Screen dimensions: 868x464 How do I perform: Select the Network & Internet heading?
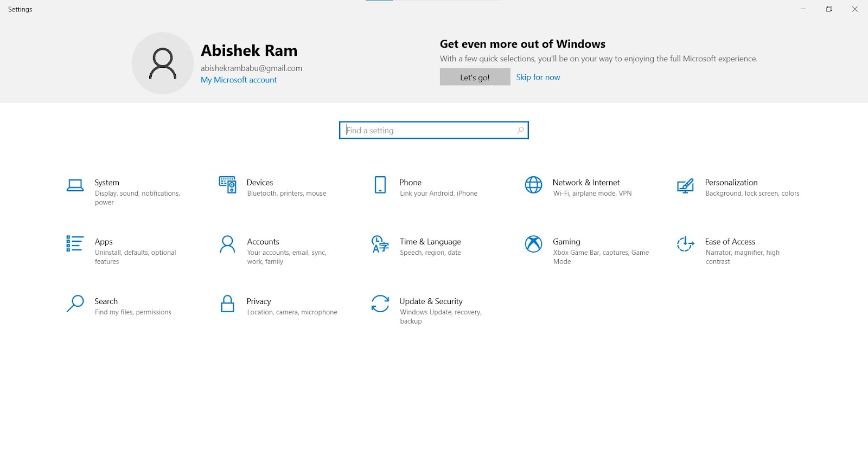586,183
